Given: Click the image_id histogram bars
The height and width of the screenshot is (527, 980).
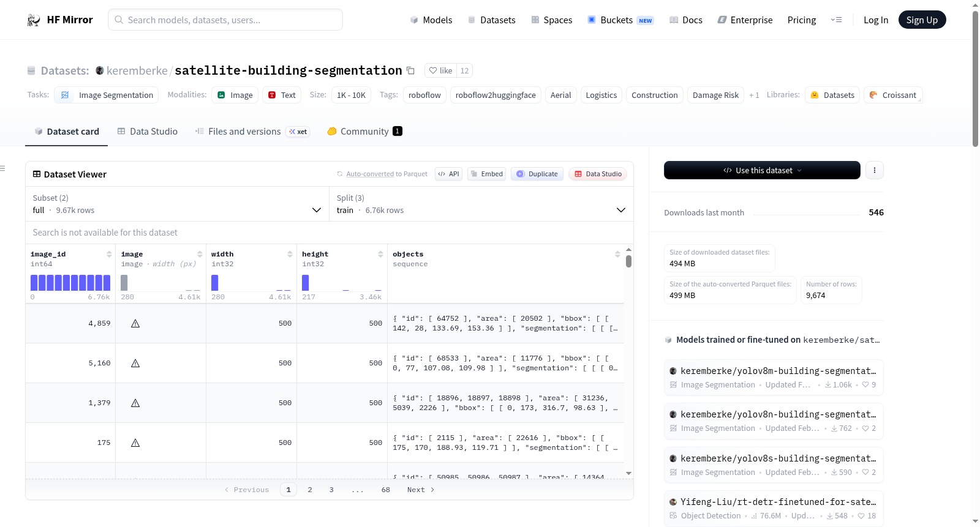Looking at the screenshot, I should click(x=70, y=283).
